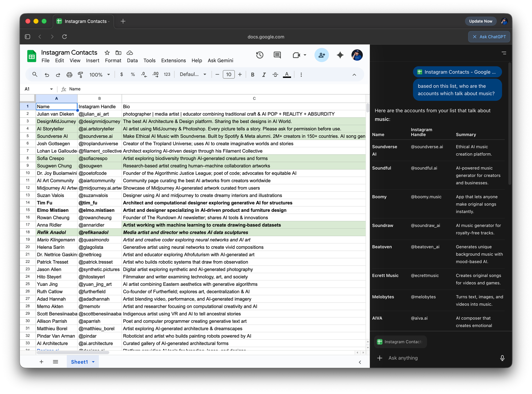Open the comments panel icon
This screenshot has height=394, width=532.
click(277, 55)
